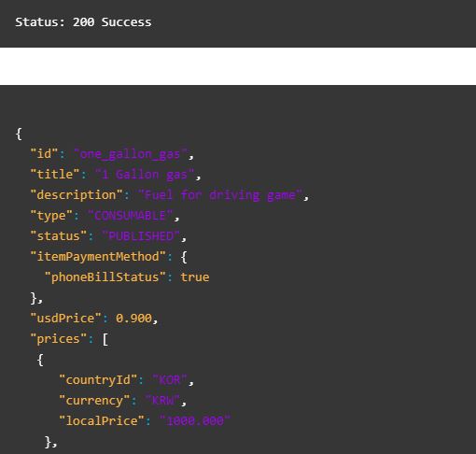The image size is (476, 454).
Task: Click the 0.900 price value
Action: (133, 319)
